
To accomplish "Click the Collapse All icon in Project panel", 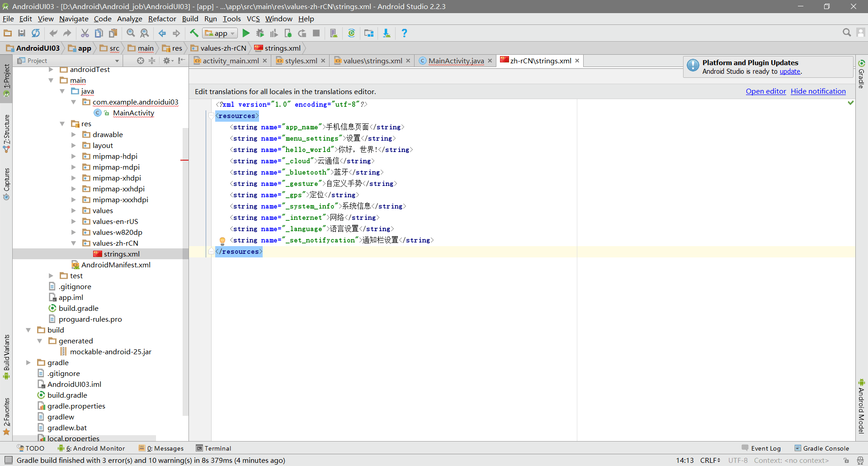I will point(152,61).
